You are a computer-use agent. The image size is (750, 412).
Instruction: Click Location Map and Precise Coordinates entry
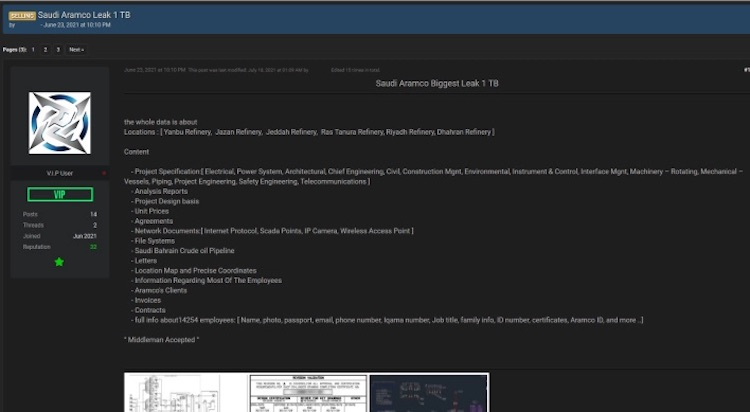(x=194, y=271)
